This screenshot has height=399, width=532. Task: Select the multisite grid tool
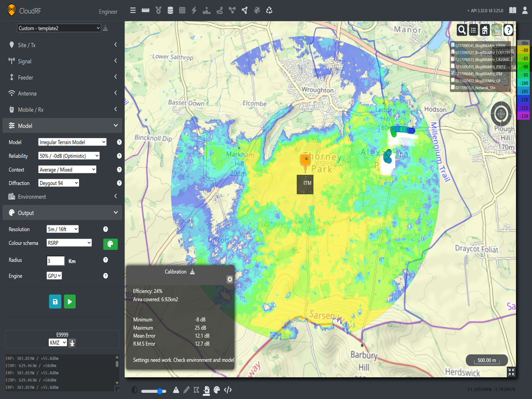point(183,10)
